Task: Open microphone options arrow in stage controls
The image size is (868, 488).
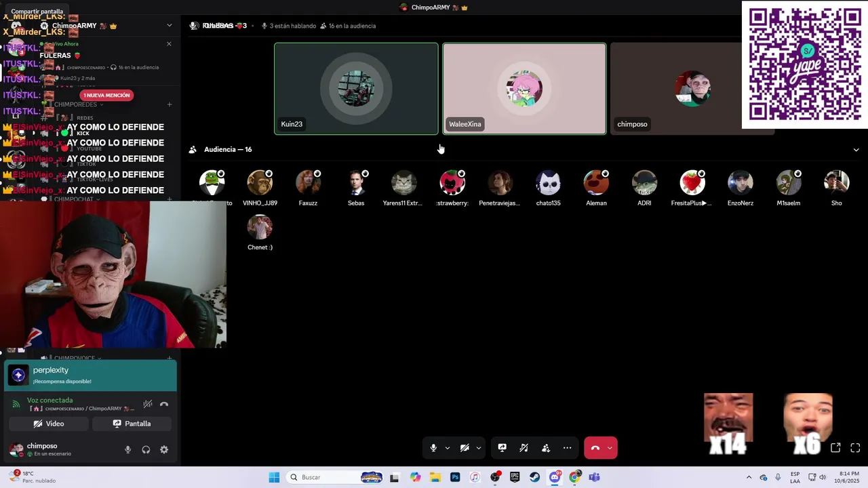Action: [448, 448]
